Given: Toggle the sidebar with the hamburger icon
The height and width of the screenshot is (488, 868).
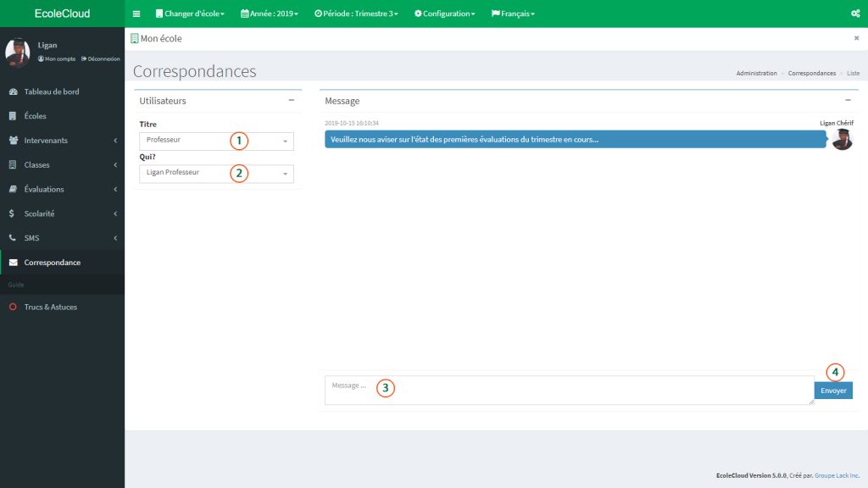Looking at the screenshot, I should [136, 13].
